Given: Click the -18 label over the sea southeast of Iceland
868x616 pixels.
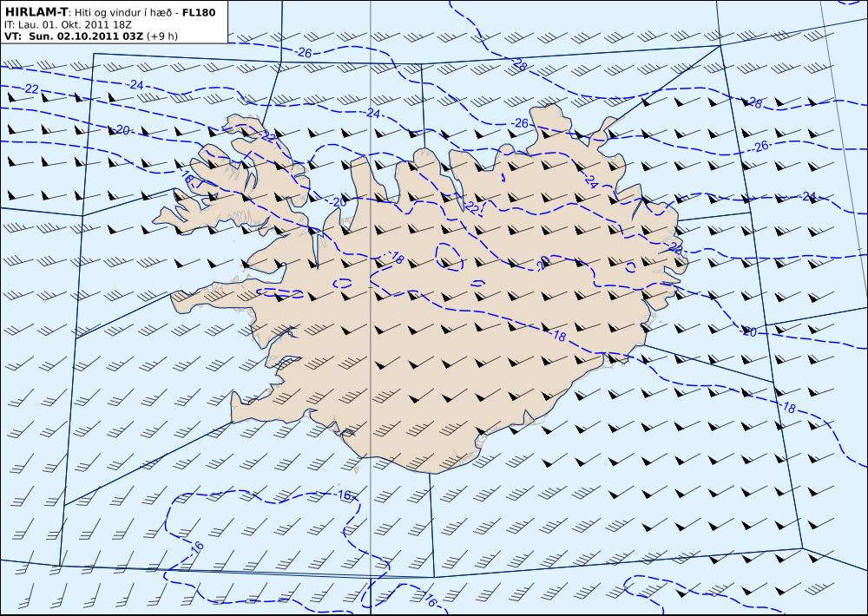Looking at the screenshot, I should click(x=786, y=407).
